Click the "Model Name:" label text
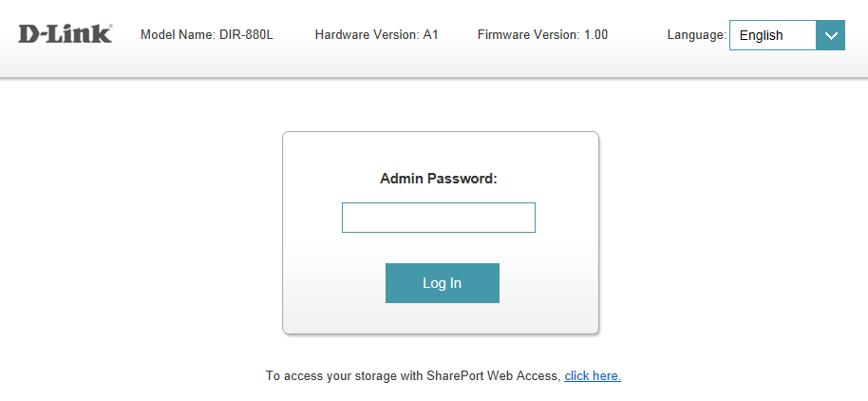 [178, 35]
